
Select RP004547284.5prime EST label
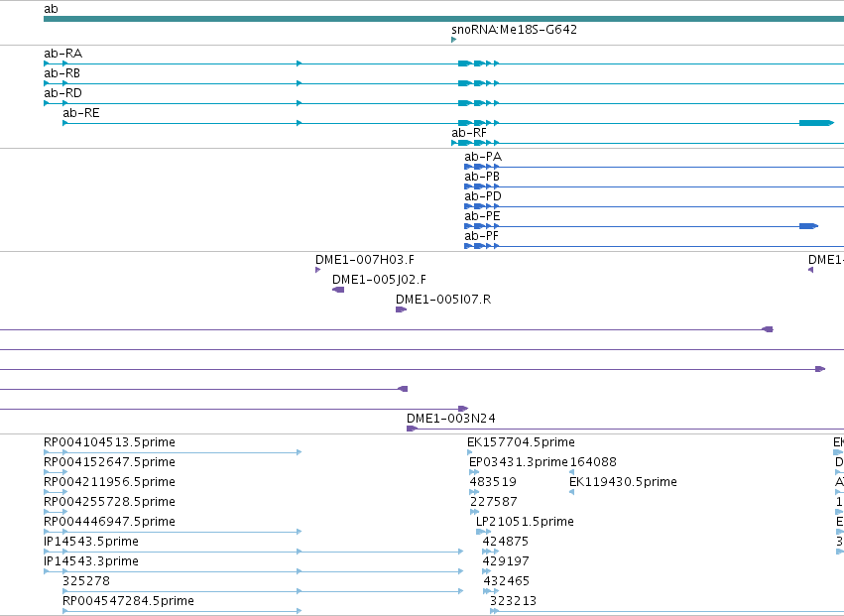click(x=128, y=601)
